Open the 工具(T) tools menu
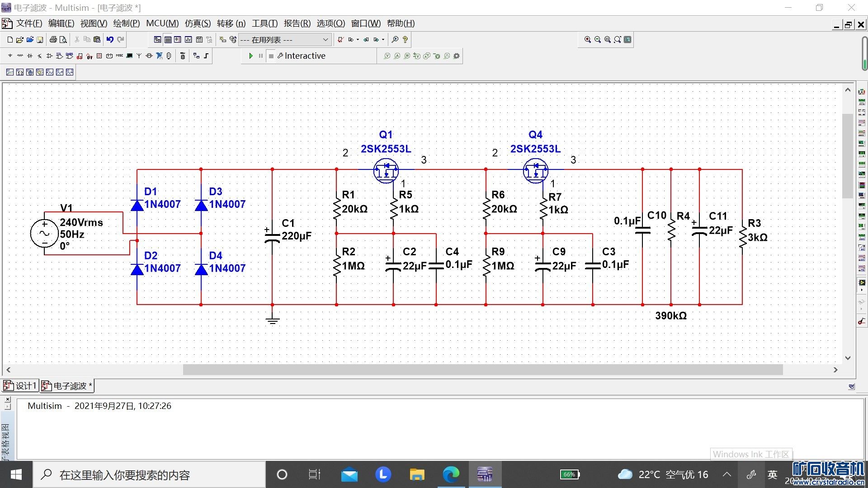This screenshot has height=488, width=868. coord(264,23)
